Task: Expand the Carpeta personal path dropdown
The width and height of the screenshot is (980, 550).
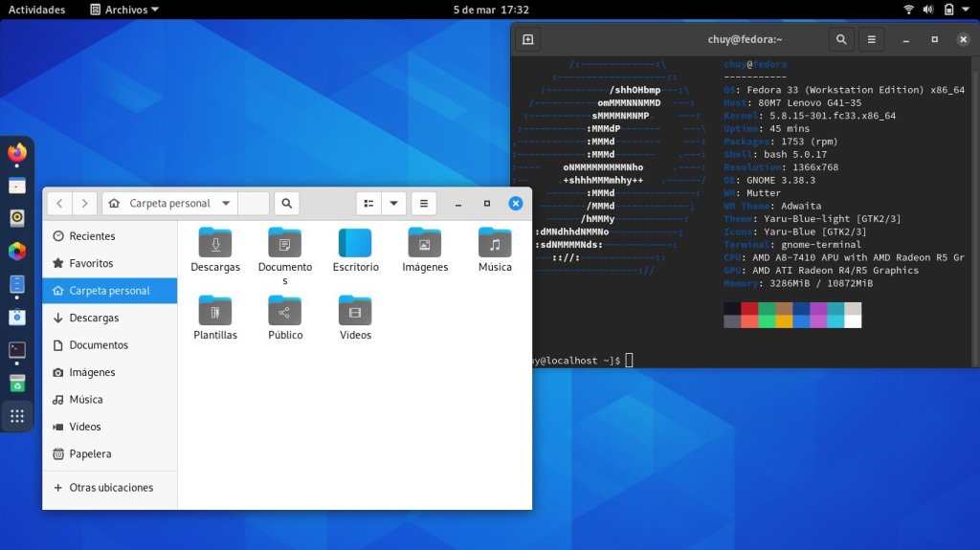Action: [x=226, y=204]
